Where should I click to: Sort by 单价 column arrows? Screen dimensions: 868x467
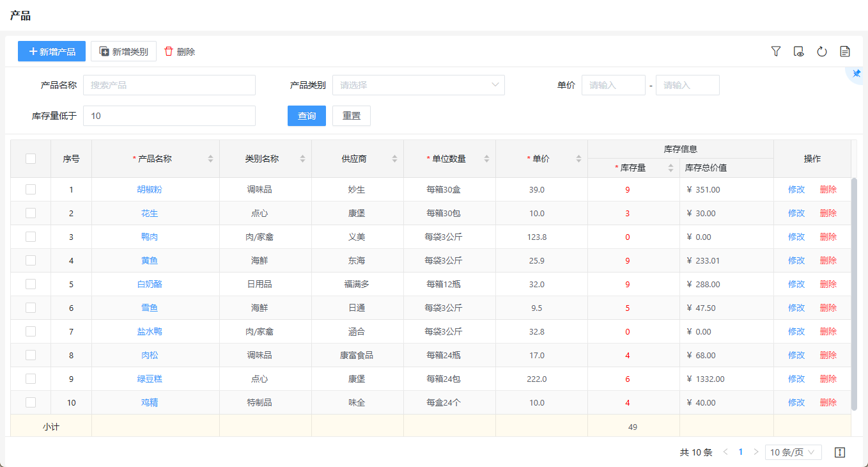click(x=578, y=159)
